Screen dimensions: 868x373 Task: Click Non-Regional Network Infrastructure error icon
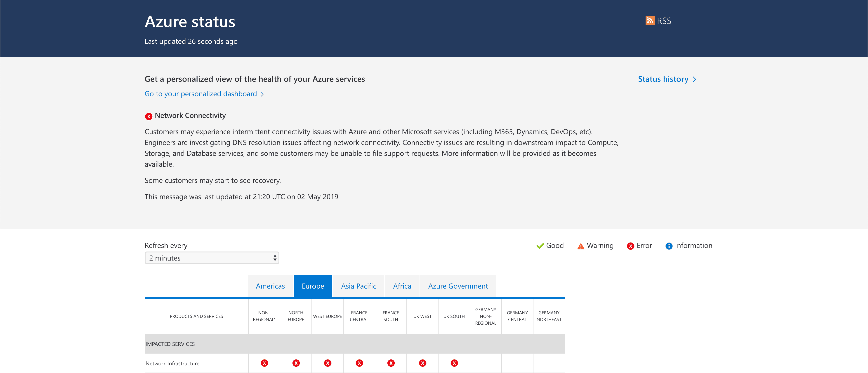pos(264,363)
